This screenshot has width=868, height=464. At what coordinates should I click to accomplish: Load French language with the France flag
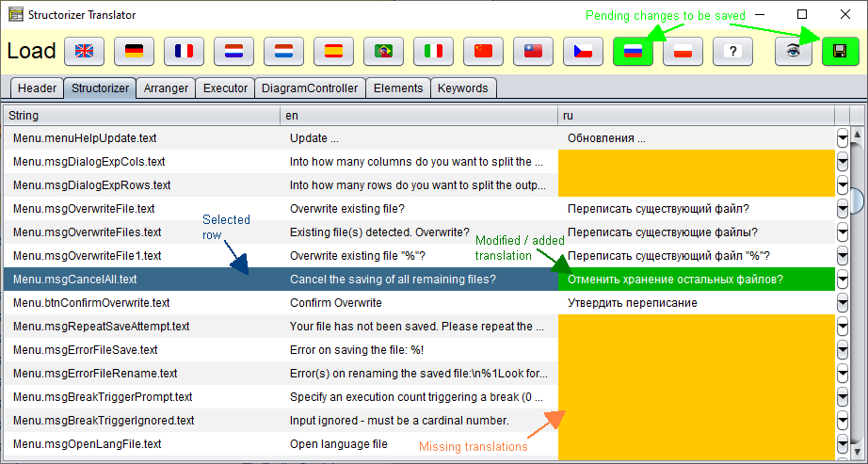tap(184, 52)
